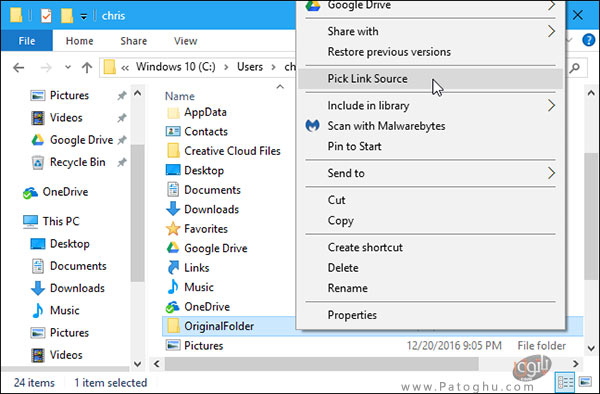
Task: Open Videos under This PC
Action: [x=66, y=355]
